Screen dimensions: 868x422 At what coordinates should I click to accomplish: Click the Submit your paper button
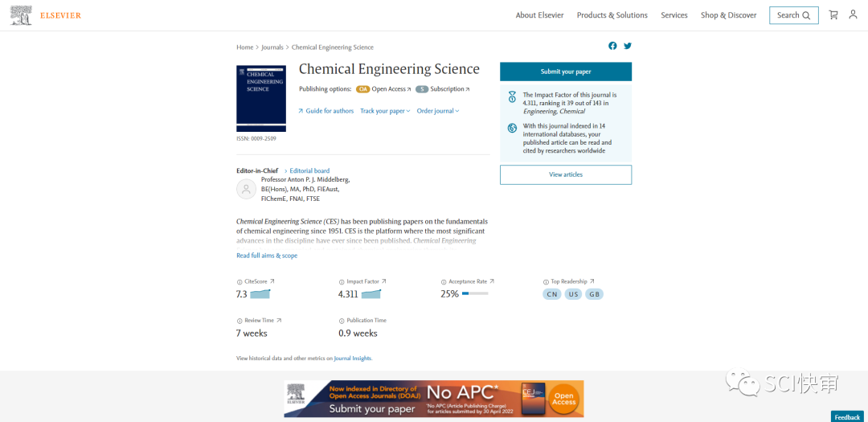[x=566, y=72]
